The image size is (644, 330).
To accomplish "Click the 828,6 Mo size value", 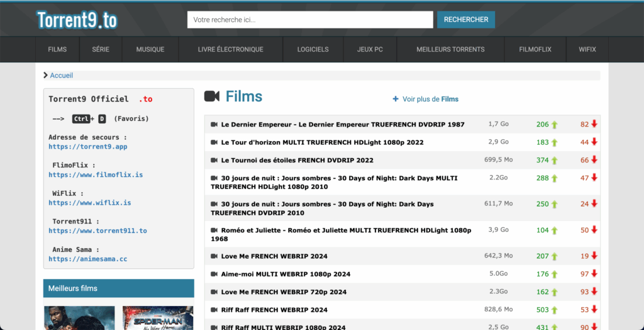I will [498, 309].
